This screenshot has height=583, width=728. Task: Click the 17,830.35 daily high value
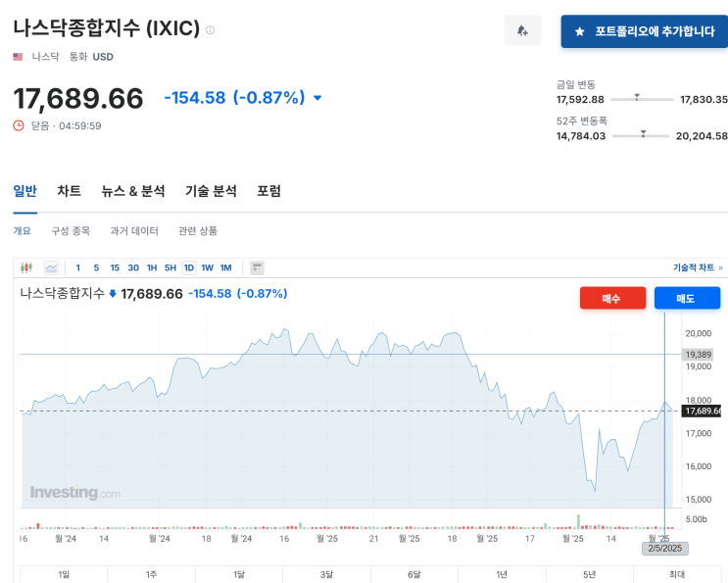point(704,100)
